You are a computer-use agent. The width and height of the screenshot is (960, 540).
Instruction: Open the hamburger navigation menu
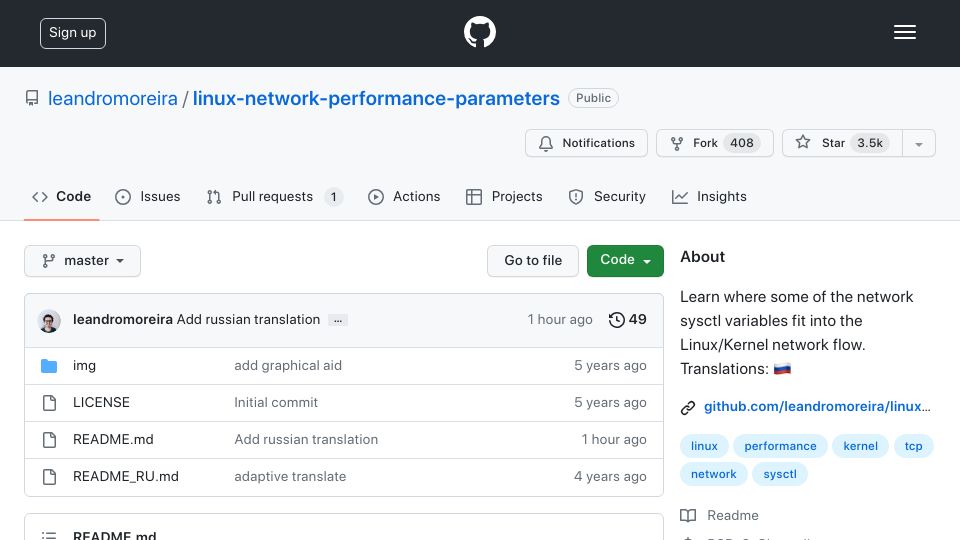[x=904, y=32]
